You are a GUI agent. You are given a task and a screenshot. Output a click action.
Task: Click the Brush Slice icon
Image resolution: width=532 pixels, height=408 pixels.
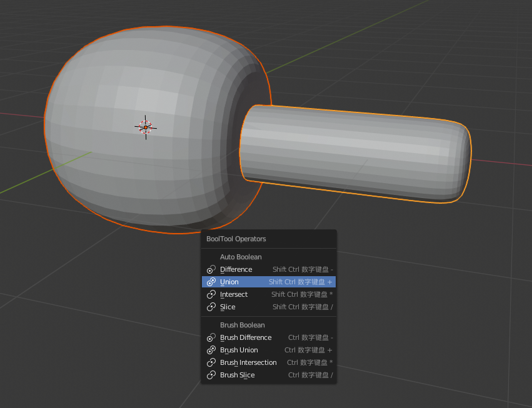click(x=211, y=375)
